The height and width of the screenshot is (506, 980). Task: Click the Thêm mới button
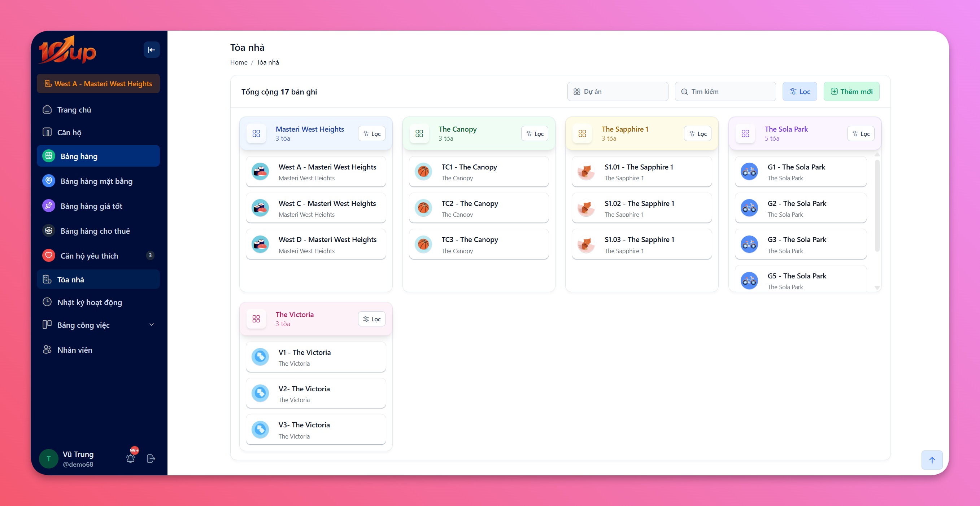pyautogui.click(x=851, y=92)
